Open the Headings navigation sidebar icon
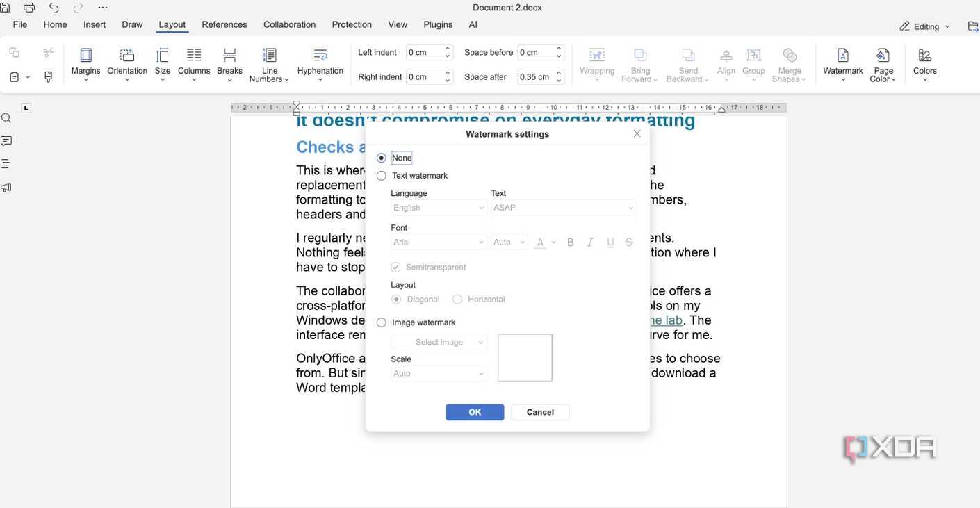Image resolution: width=980 pixels, height=508 pixels. 6,164
